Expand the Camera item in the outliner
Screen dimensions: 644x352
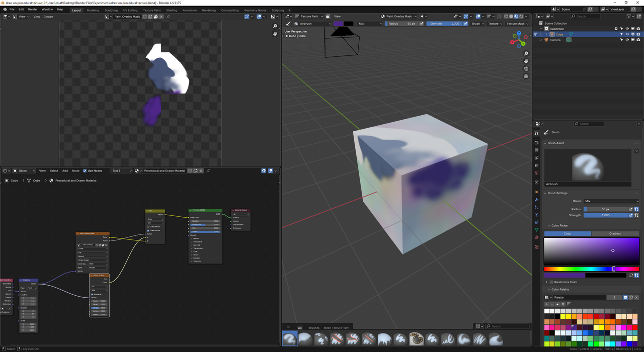point(541,40)
